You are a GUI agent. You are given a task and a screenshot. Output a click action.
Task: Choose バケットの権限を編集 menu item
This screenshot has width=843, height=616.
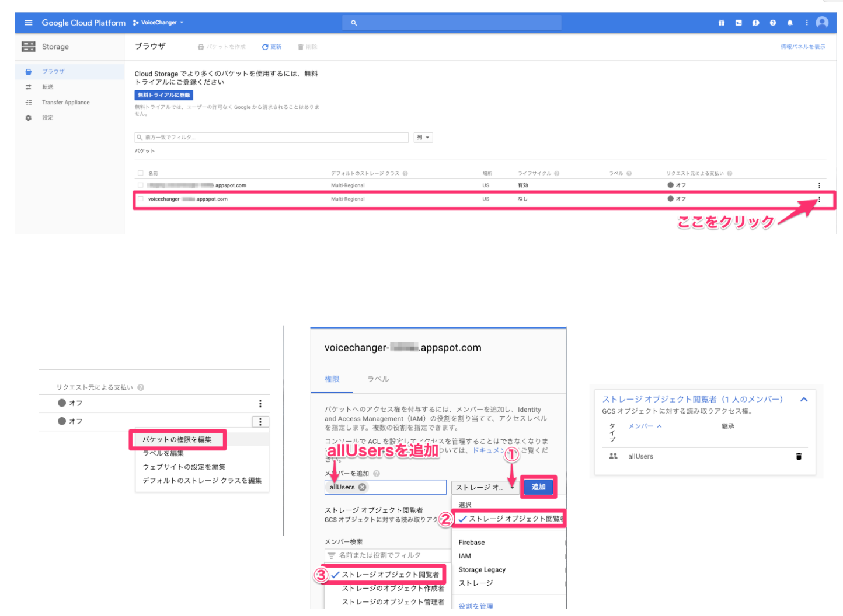coord(177,439)
